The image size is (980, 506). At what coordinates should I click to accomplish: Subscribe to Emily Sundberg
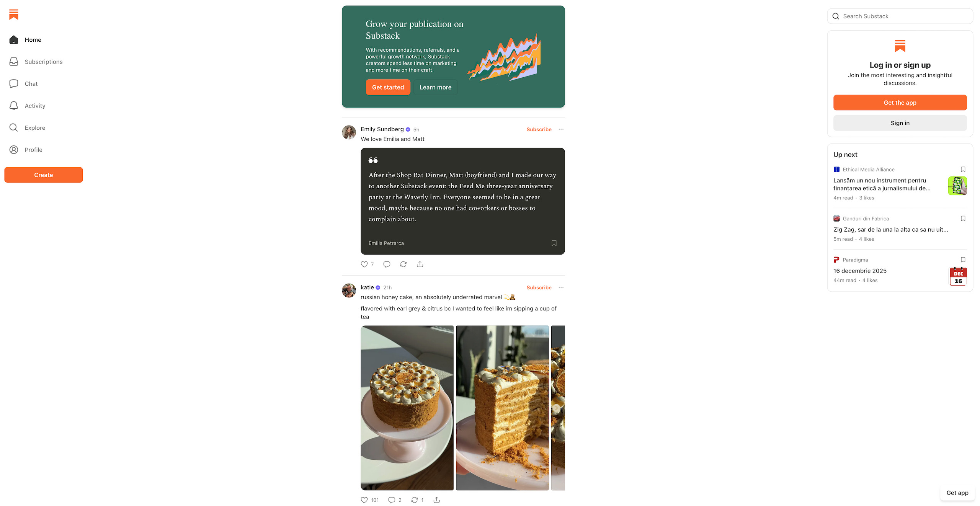pos(539,129)
